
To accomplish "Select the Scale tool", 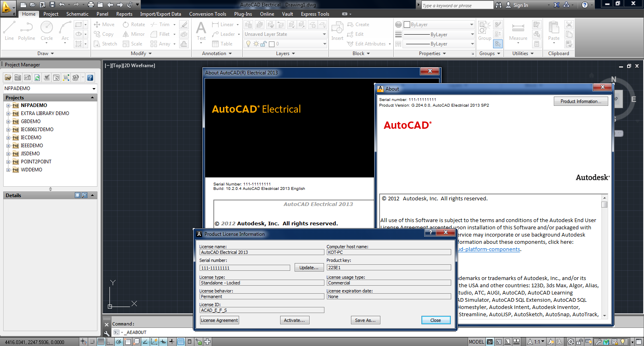I will pos(132,44).
